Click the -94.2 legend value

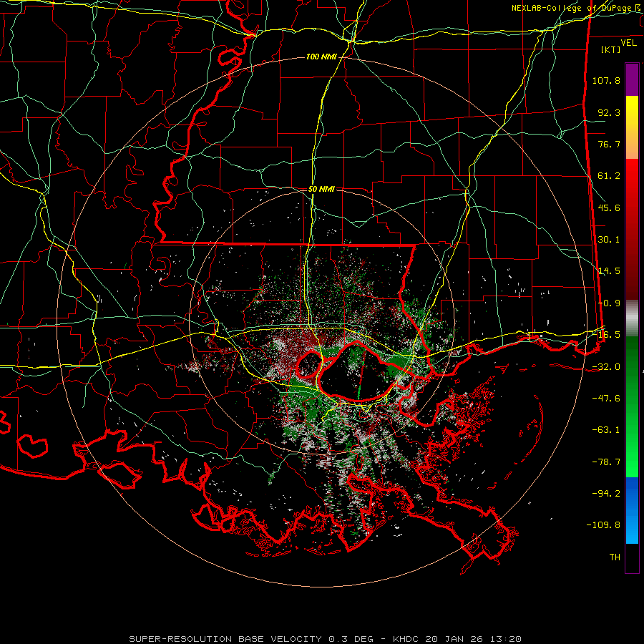pos(606,494)
